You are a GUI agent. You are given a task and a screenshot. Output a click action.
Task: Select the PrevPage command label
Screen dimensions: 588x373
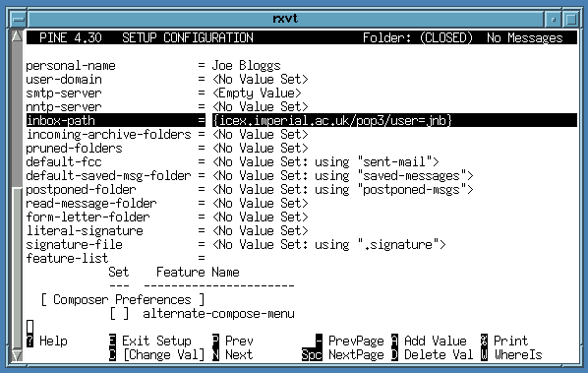356,341
